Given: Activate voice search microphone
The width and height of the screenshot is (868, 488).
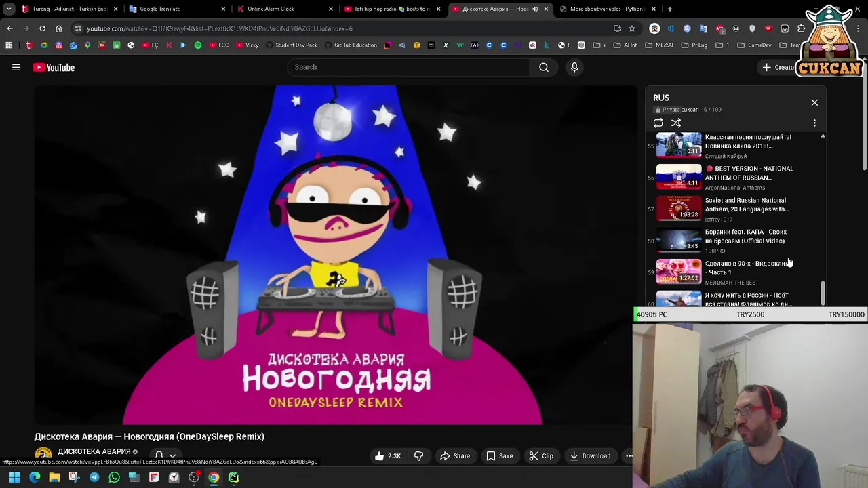Looking at the screenshot, I should coord(574,67).
